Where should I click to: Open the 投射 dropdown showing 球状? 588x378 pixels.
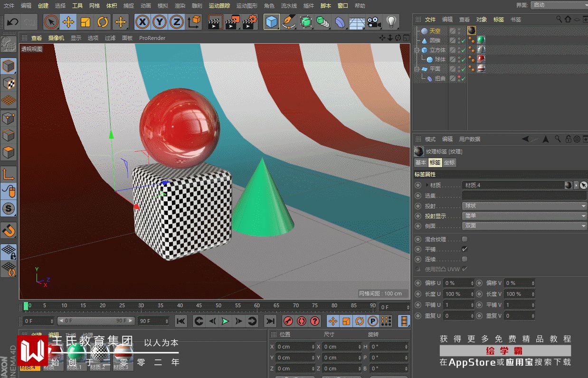click(x=524, y=206)
